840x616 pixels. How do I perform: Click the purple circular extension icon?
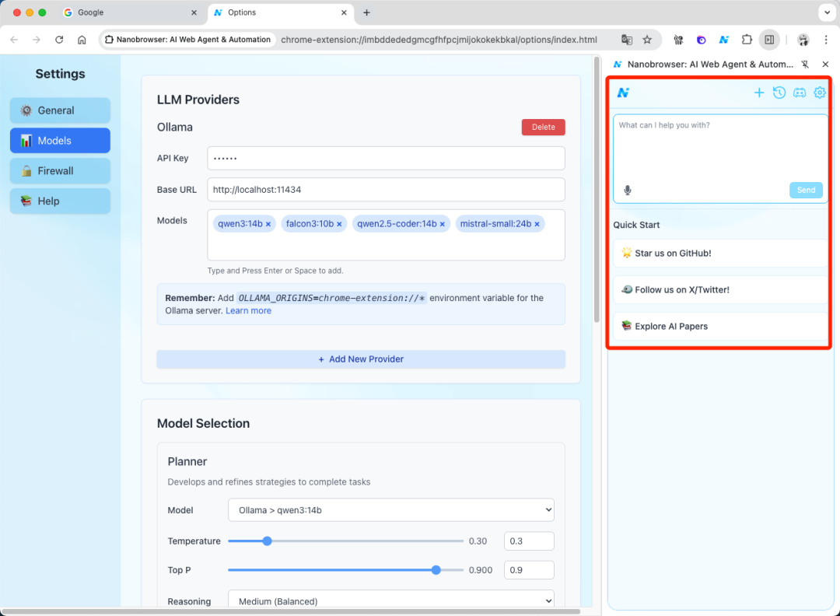coord(701,40)
